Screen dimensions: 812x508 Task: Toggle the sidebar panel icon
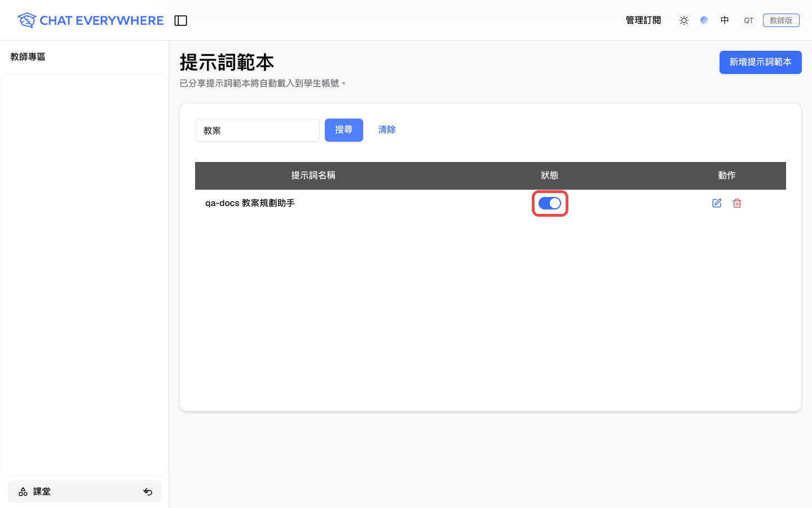click(x=180, y=20)
